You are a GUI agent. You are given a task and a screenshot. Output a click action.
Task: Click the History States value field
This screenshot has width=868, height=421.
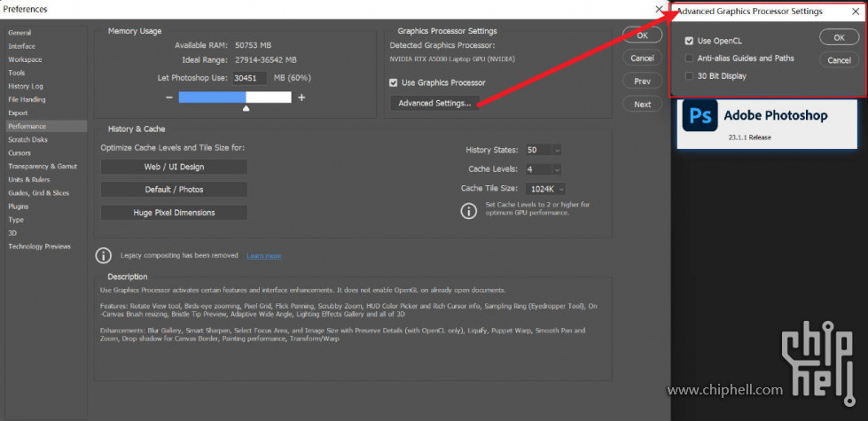538,150
